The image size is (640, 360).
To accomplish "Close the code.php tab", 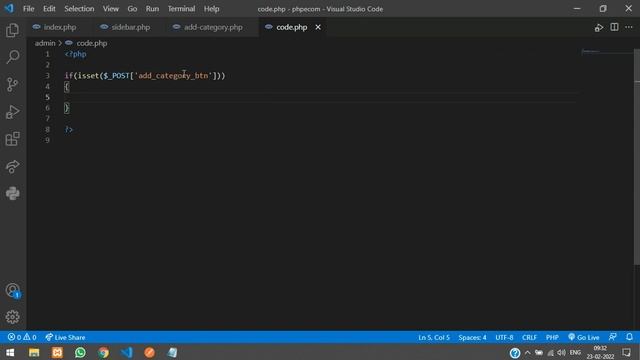I will [318, 27].
